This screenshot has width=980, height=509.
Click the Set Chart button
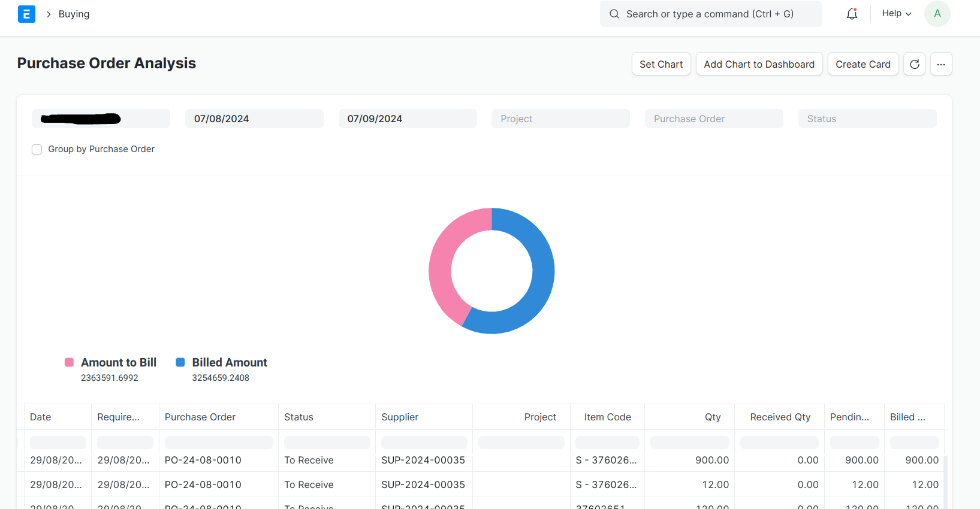[x=661, y=64]
